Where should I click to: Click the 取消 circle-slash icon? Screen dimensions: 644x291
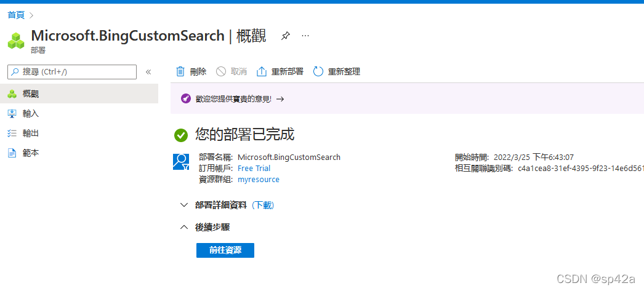pyautogui.click(x=221, y=71)
